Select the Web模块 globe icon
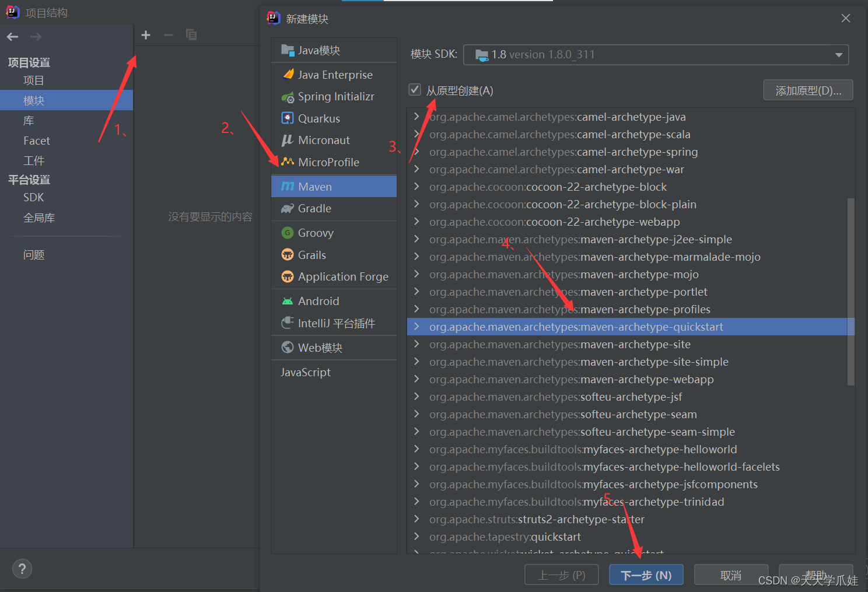 [288, 347]
